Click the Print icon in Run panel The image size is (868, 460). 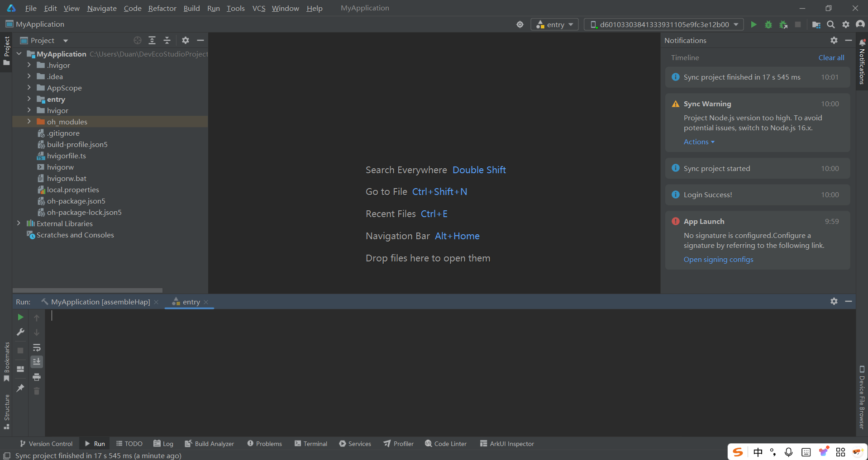(37, 377)
